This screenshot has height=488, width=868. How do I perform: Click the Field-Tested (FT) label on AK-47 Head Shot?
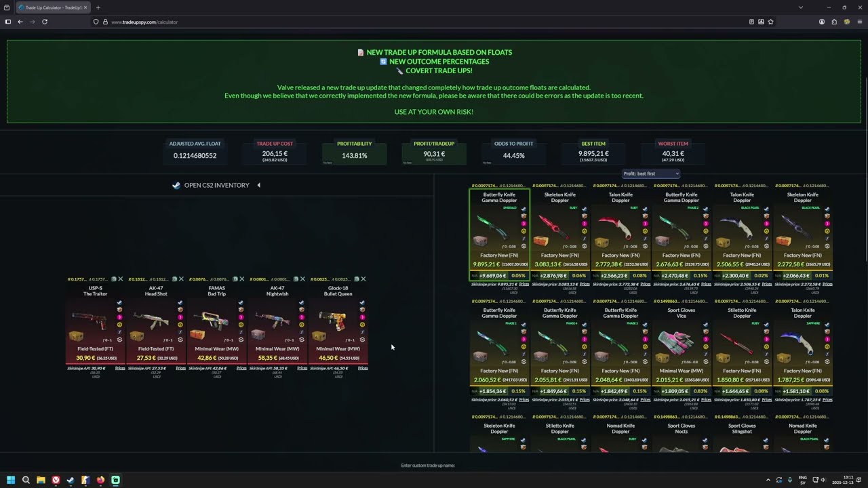(156, 349)
